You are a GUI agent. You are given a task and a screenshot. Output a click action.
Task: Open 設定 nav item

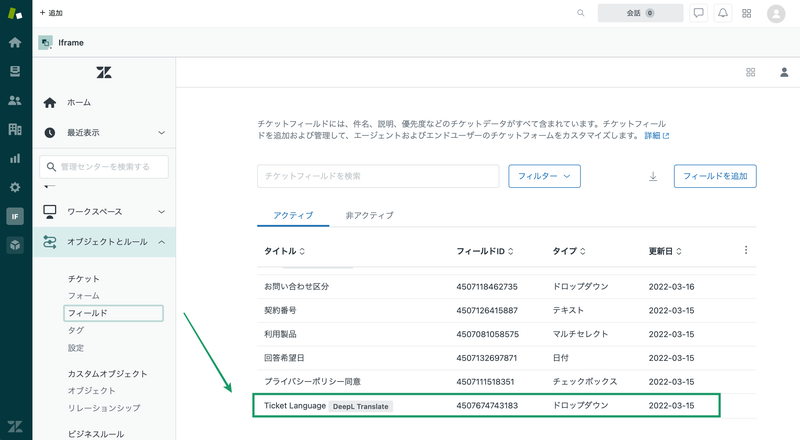point(76,348)
